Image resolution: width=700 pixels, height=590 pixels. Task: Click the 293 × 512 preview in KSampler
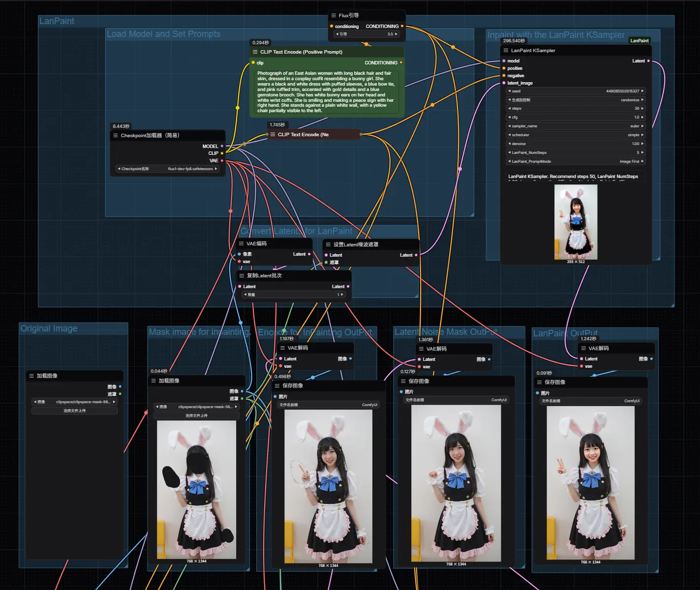click(576, 222)
